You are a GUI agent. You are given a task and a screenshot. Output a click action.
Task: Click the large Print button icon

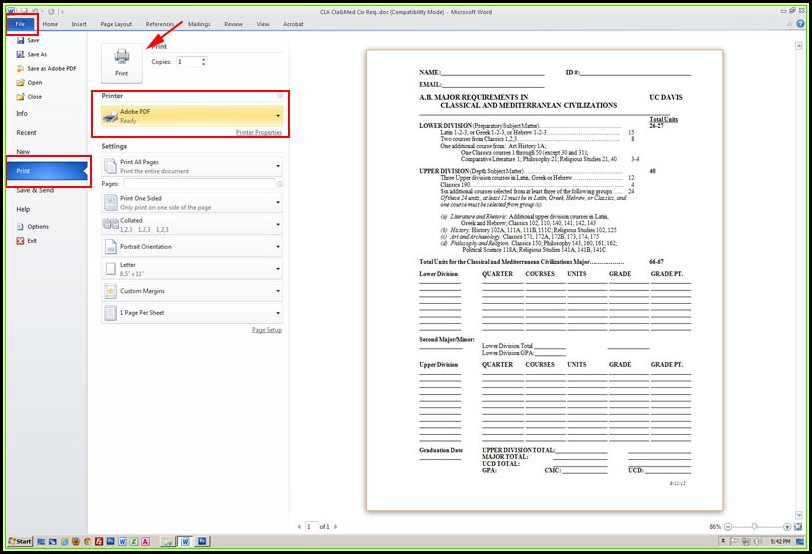coord(121,60)
